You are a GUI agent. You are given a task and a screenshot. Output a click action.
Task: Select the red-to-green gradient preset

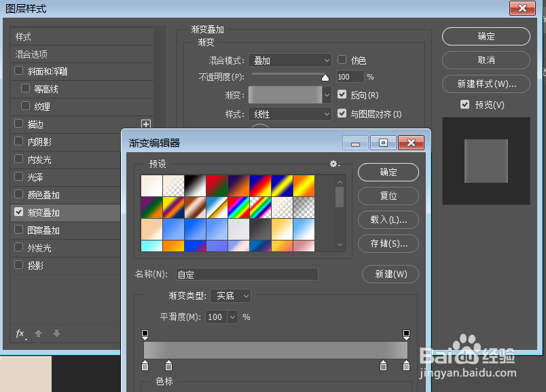[217, 185]
